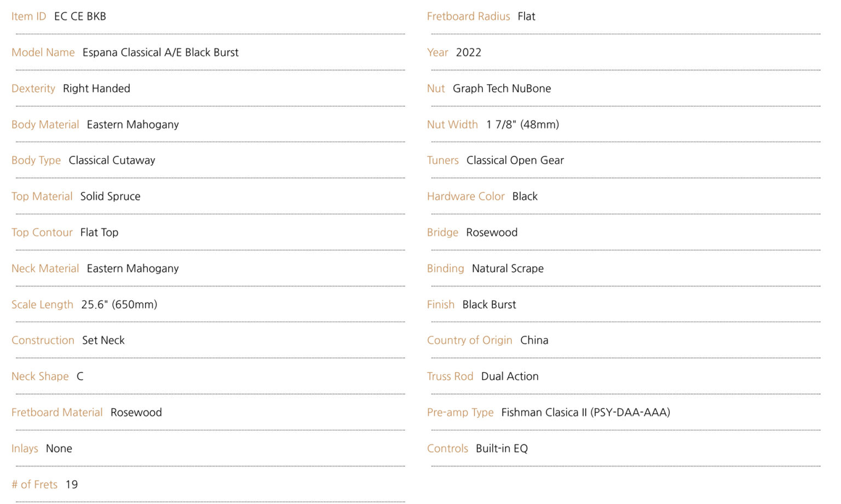The height and width of the screenshot is (504, 841).
Task: Click the Built-in EQ controls value
Action: [x=502, y=449]
